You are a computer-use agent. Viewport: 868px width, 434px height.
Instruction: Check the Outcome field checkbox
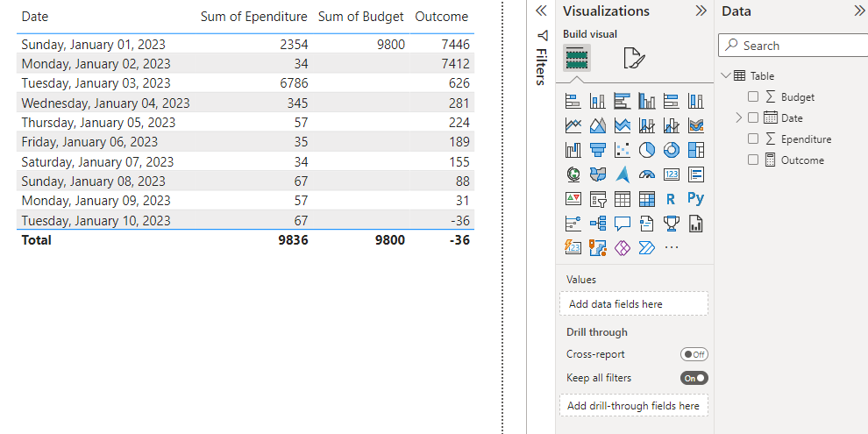(x=753, y=160)
